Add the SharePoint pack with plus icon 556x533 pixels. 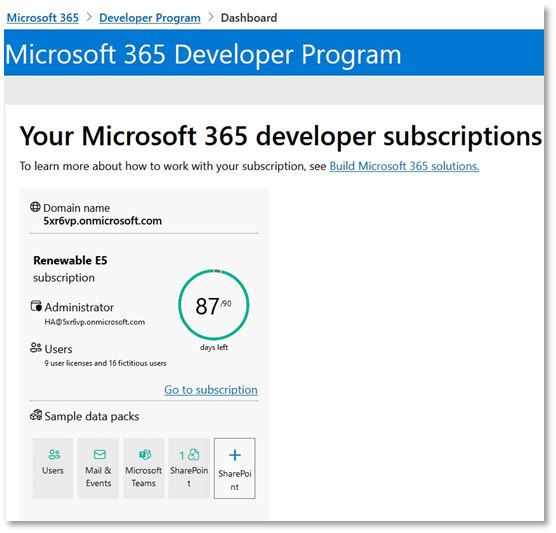pos(235,468)
